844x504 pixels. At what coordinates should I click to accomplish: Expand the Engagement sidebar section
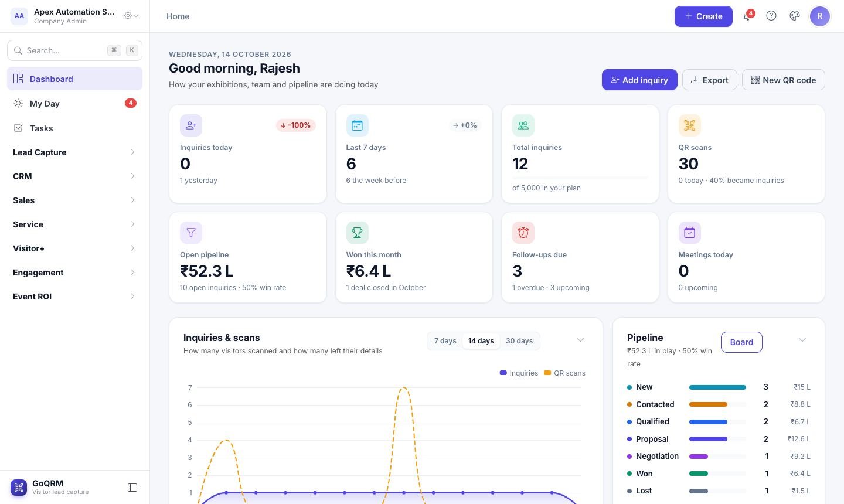[x=74, y=273]
